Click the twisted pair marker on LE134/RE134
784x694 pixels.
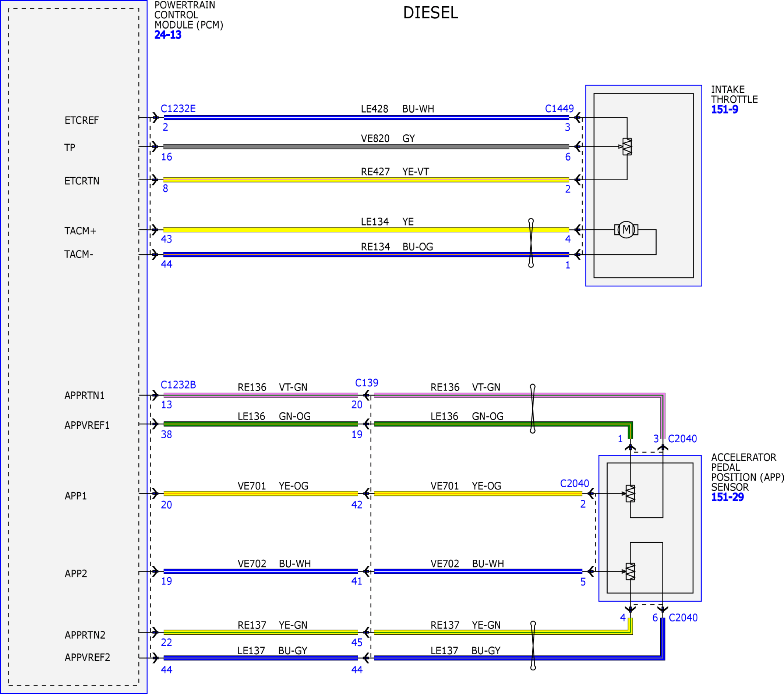pyautogui.click(x=531, y=243)
